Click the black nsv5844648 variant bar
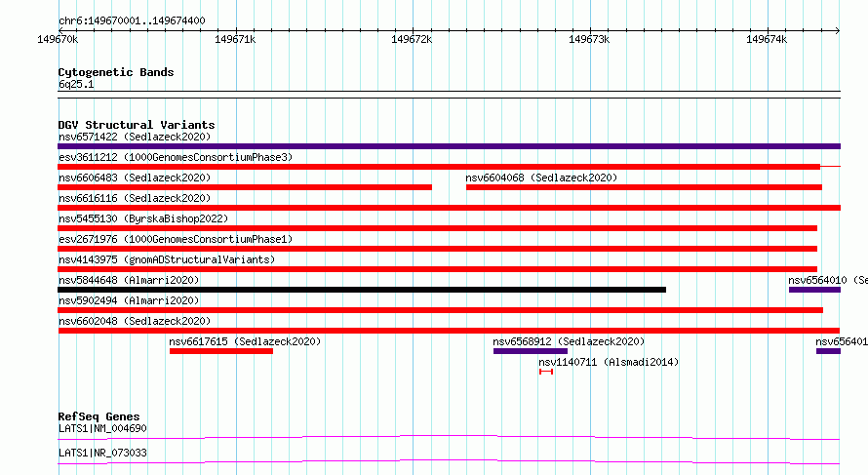868x475 pixels. 362,290
